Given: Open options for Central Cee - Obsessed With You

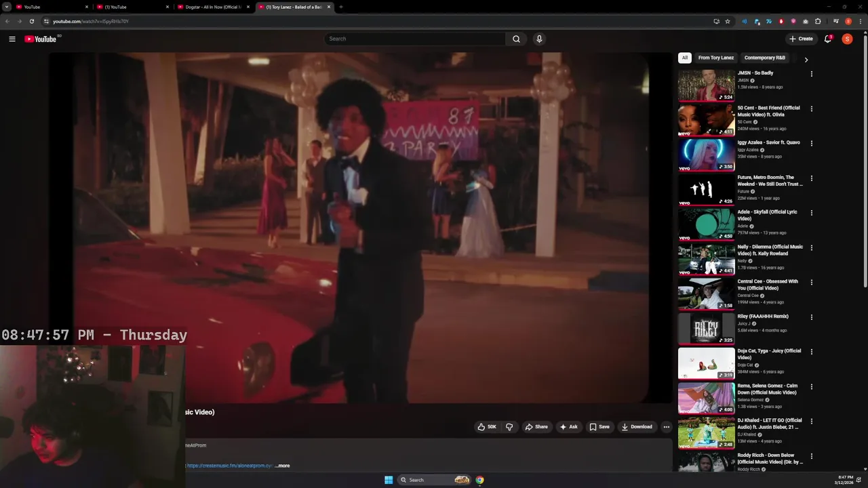Looking at the screenshot, I should pos(812,282).
